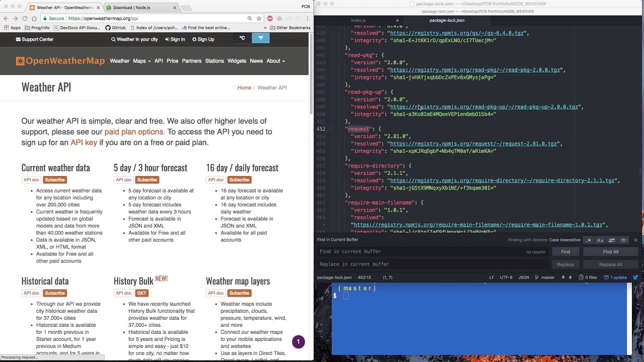
Task: Open the Adblock Plus extension icon
Action: coord(270,19)
